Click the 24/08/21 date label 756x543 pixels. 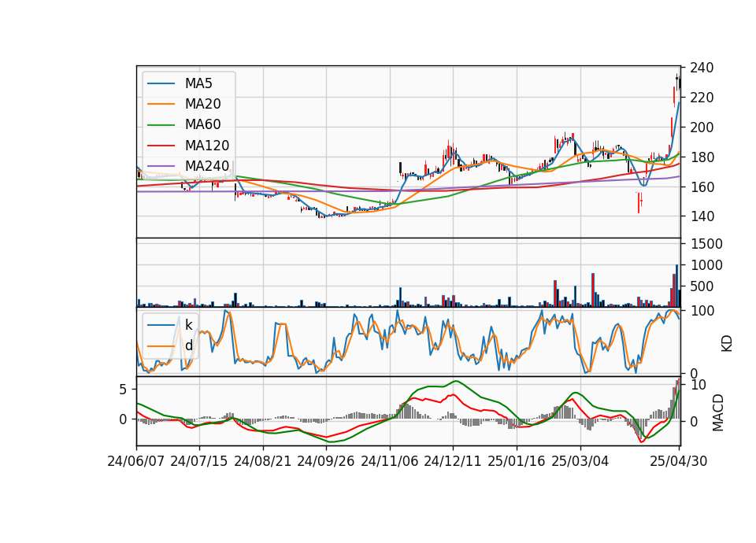(x=263, y=461)
